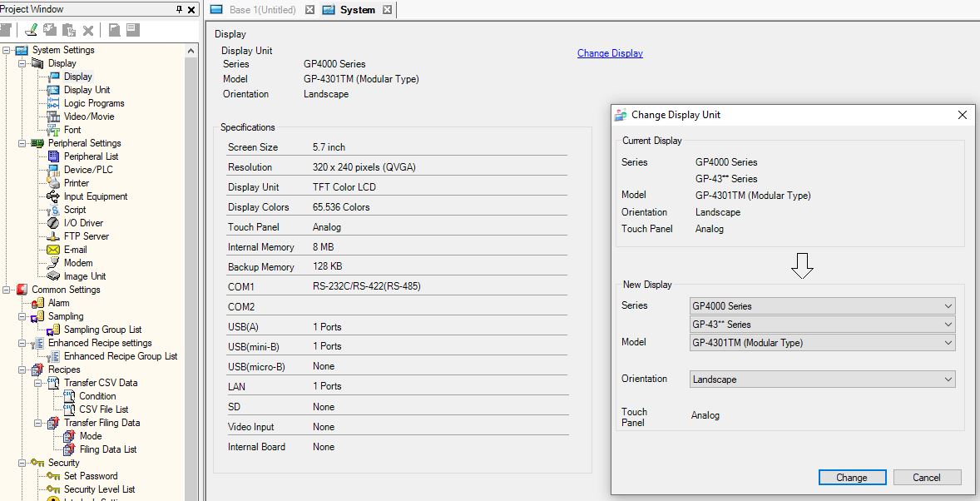The image size is (980, 501).
Task: Collapse the Enhanced Recipe settings node
Action: click(22, 343)
